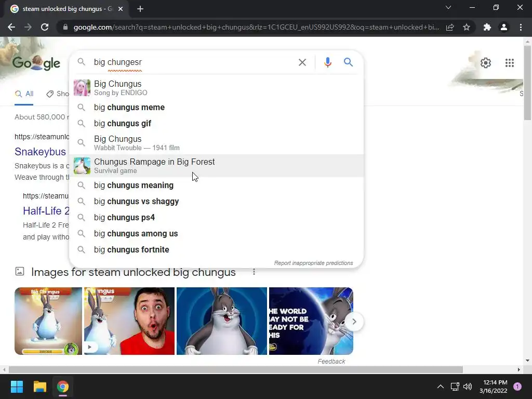Click the Feedback link under images
The height and width of the screenshot is (399, 532).
[331, 362]
